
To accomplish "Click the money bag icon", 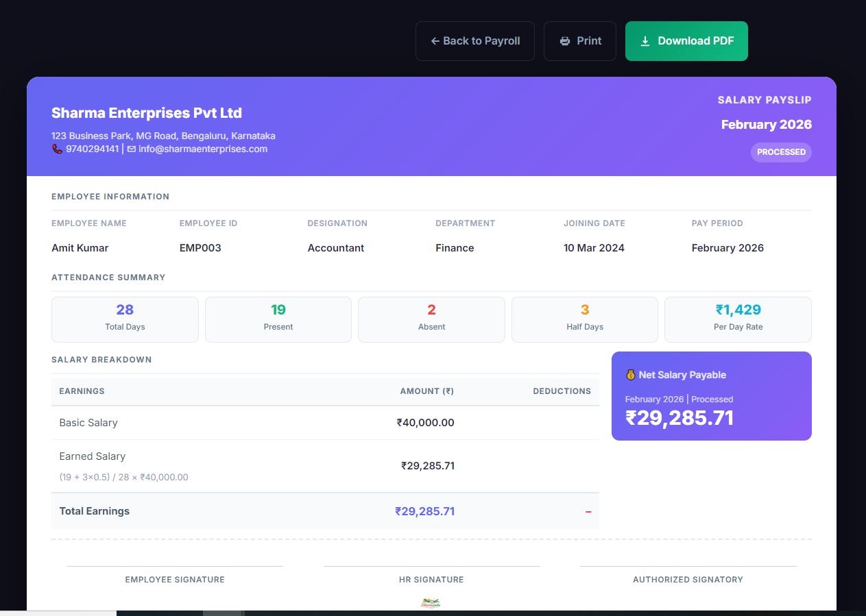I will (x=631, y=375).
